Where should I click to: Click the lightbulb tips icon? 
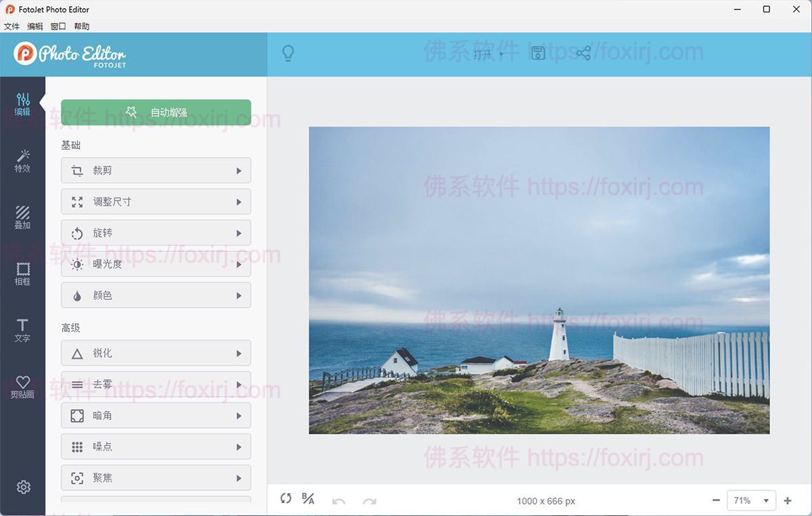point(288,53)
